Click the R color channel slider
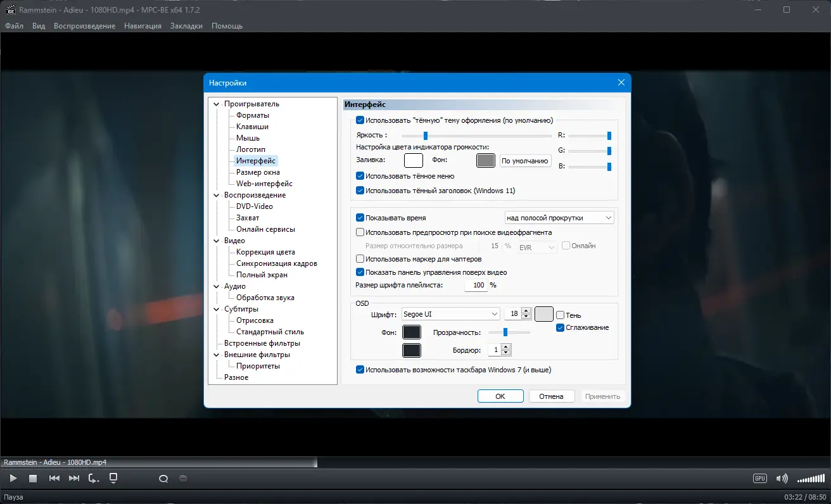The width and height of the screenshot is (831, 504). [x=590, y=135]
